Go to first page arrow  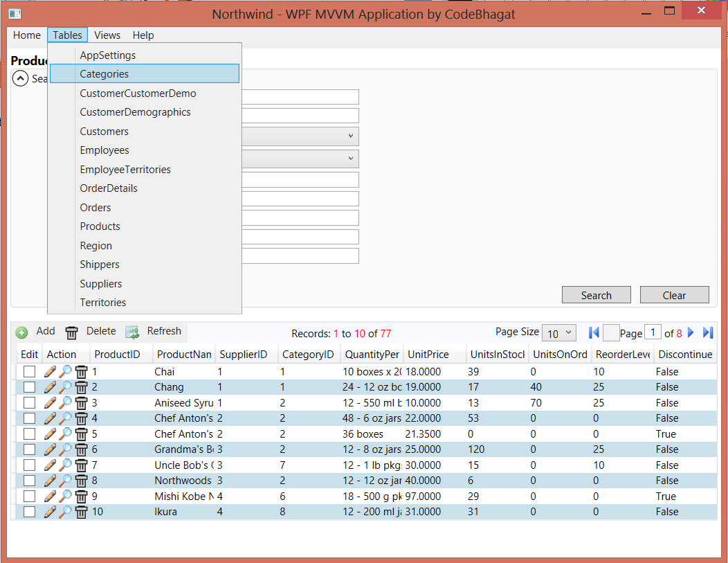pos(593,333)
